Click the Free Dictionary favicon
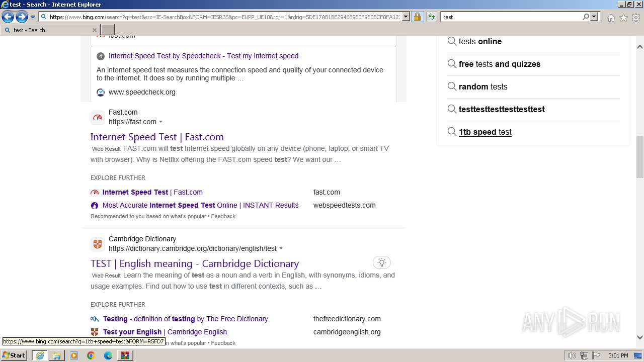Image resolution: width=644 pixels, height=362 pixels. click(x=95, y=319)
